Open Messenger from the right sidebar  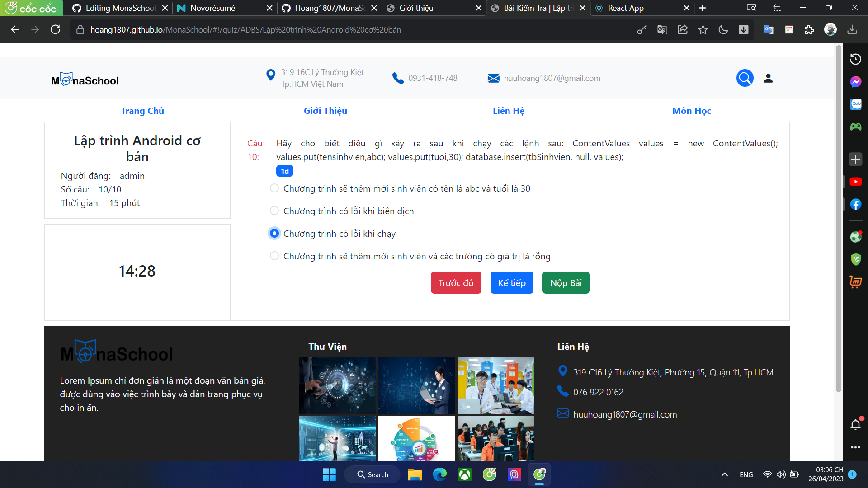pos(855,81)
